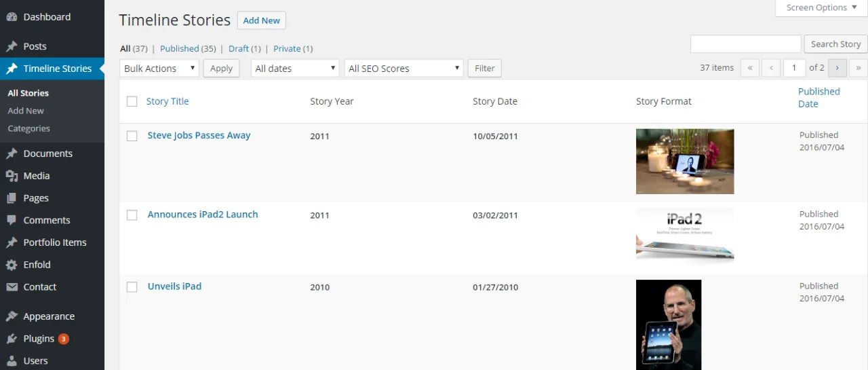Sort by Story Title column header

tap(167, 101)
